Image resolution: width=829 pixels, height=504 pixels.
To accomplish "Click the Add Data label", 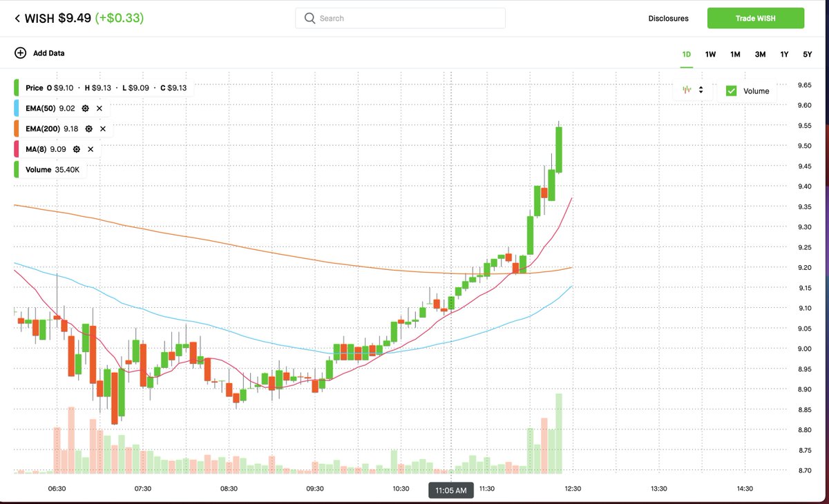I will 49,53.
